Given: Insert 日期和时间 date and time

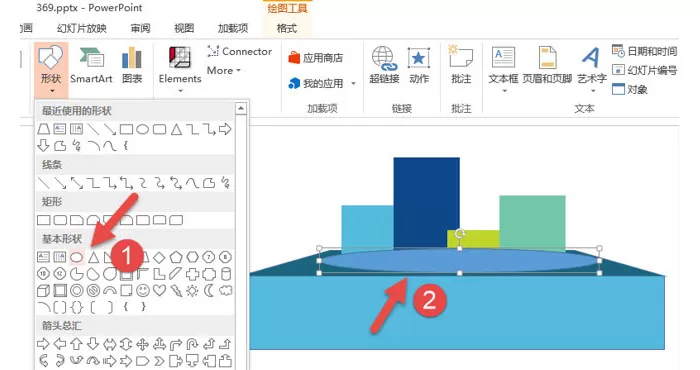Looking at the screenshot, I should [x=645, y=51].
